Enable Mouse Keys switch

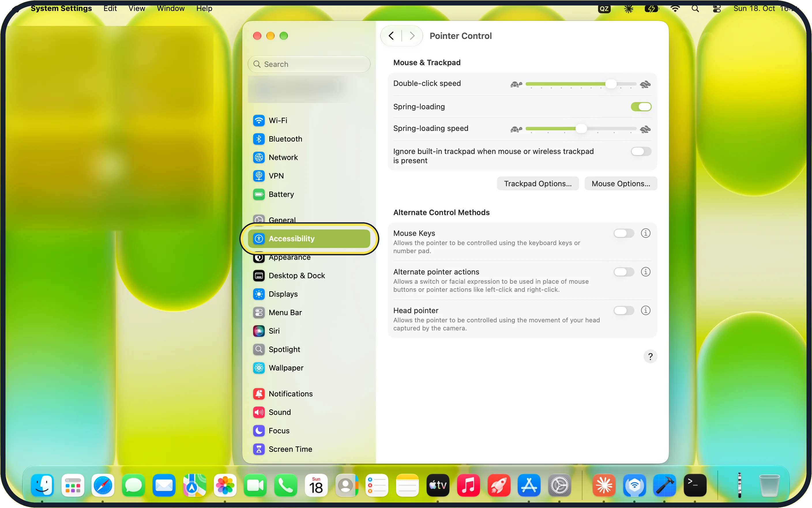point(624,233)
